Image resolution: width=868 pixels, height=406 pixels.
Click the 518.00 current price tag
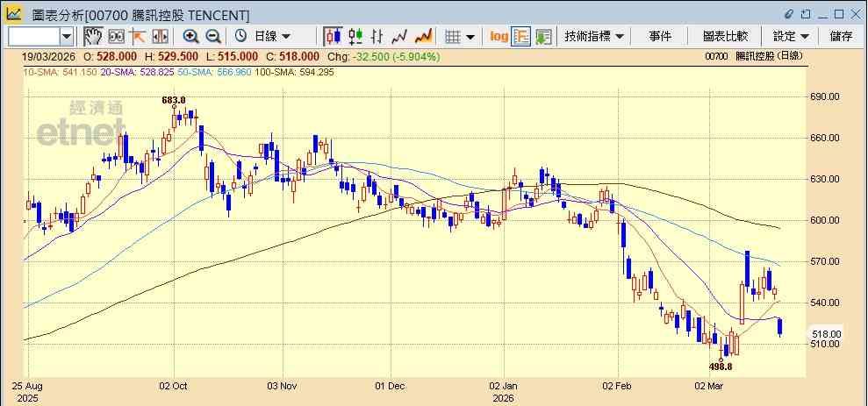coord(827,334)
